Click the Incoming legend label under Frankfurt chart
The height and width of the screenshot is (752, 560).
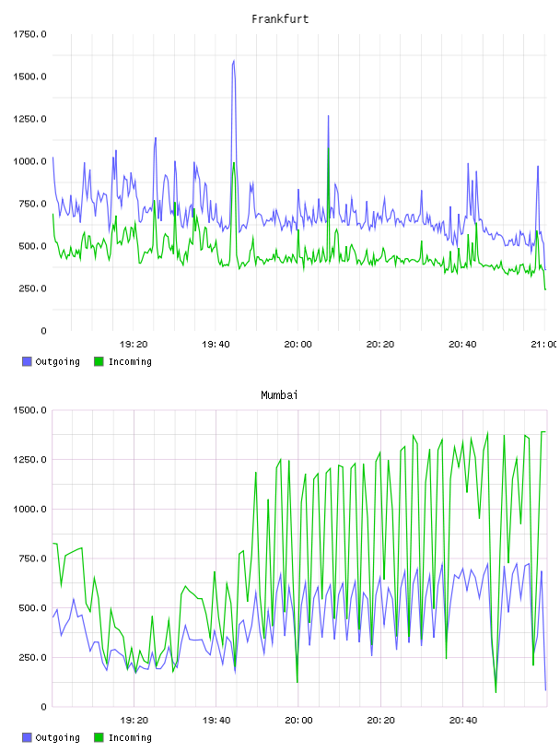click(130, 362)
